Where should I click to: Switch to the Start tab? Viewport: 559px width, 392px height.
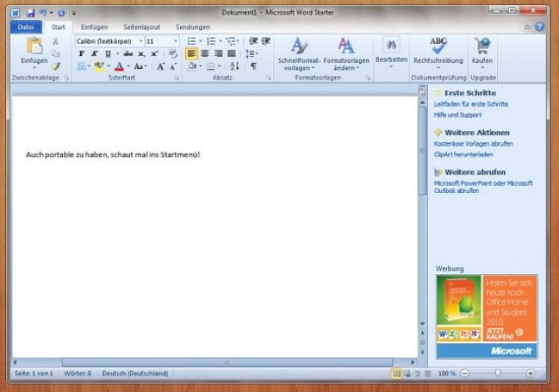(x=59, y=27)
